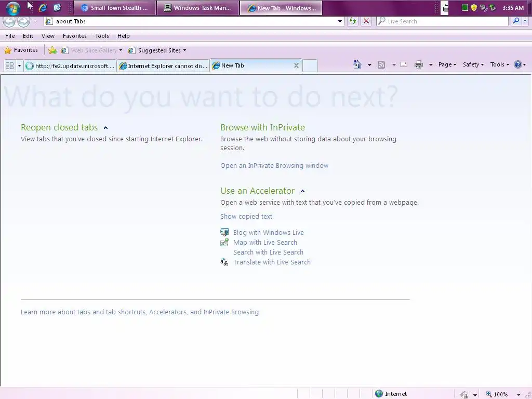Open the address bar history dropdown

click(340, 21)
